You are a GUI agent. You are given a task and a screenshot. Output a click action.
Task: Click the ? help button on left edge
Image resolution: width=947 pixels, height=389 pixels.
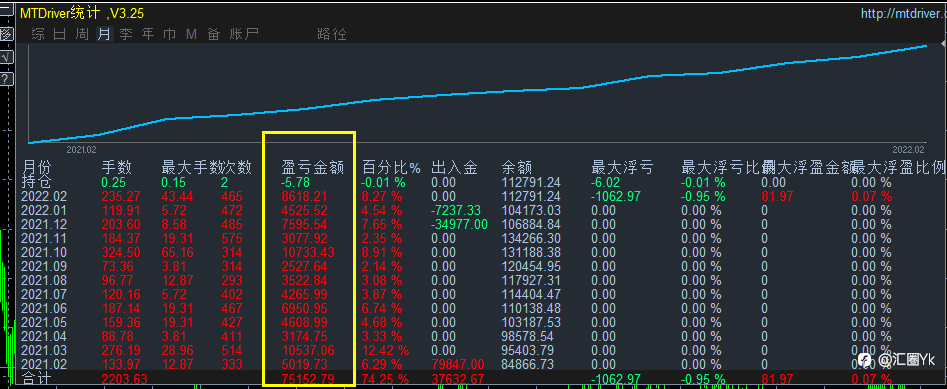click(5, 79)
